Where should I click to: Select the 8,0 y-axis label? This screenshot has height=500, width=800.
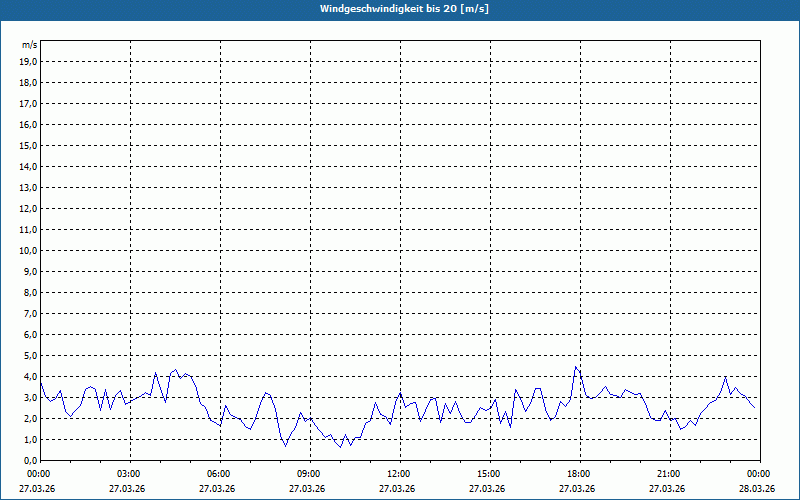[x=31, y=293]
